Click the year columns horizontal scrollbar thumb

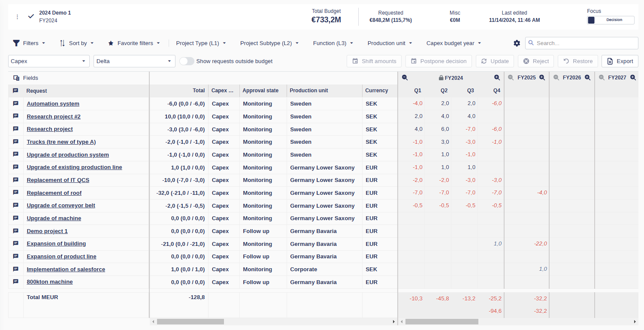pos(442,321)
